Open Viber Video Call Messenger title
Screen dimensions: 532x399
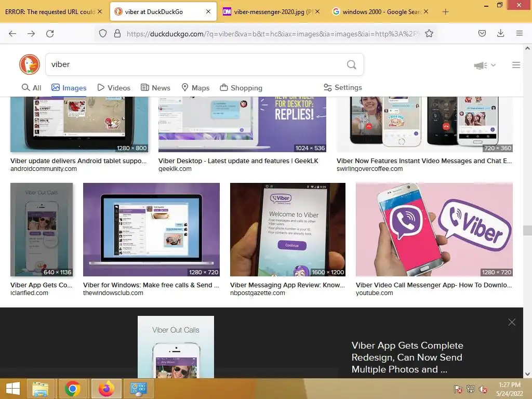[x=434, y=285]
